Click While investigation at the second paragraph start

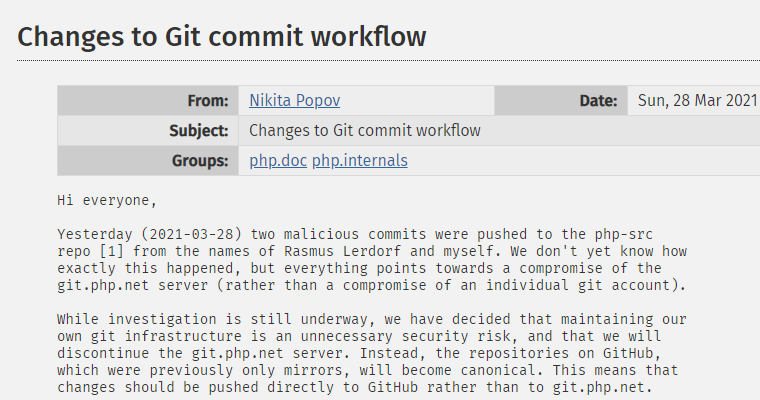[137, 319]
